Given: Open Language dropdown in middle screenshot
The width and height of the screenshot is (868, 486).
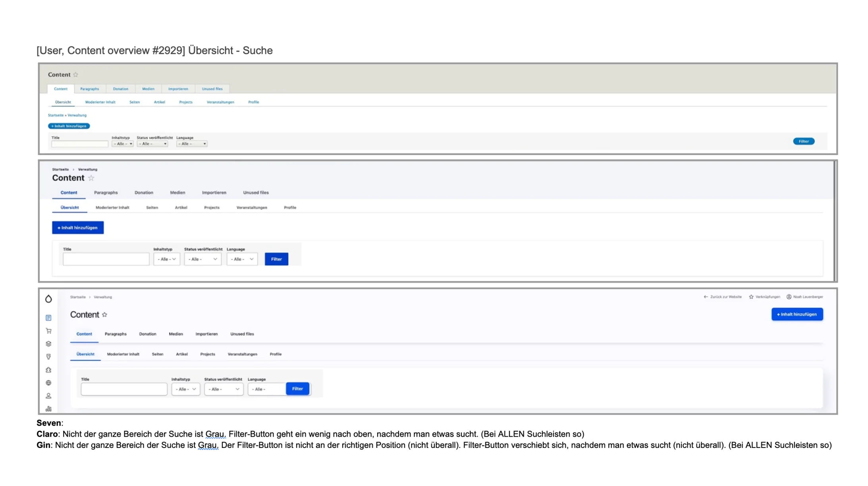Looking at the screenshot, I should [x=242, y=259].
